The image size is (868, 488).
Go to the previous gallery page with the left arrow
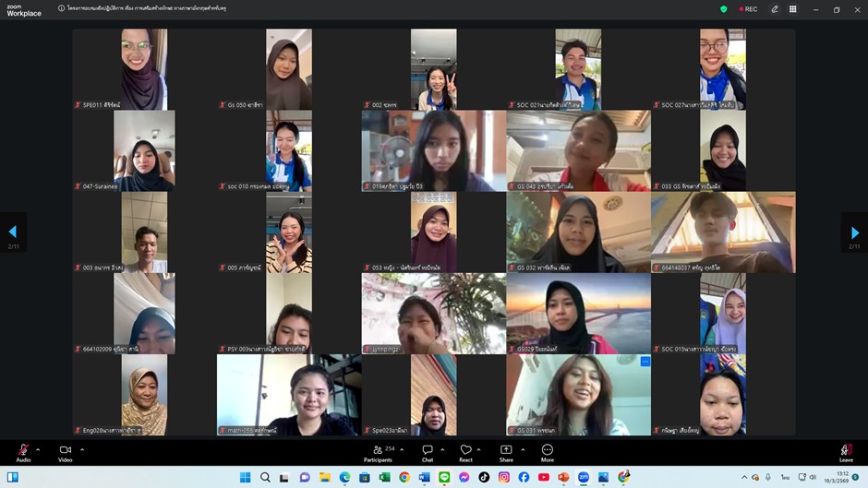[13, 232]
